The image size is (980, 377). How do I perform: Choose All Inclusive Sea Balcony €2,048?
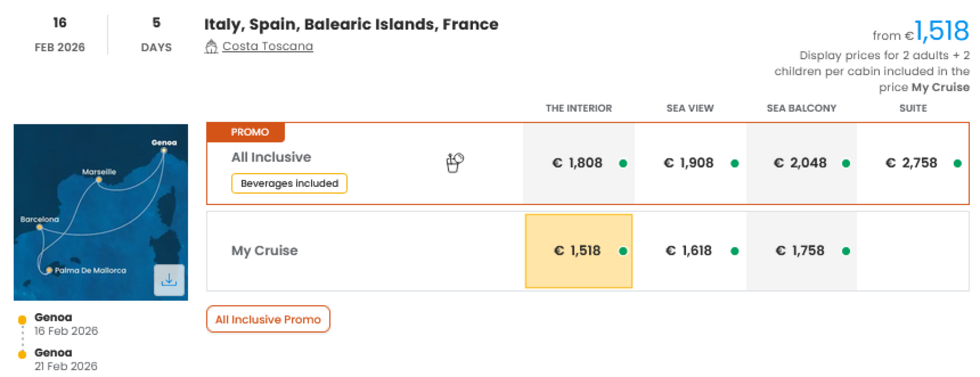click(x=800, y=163)
